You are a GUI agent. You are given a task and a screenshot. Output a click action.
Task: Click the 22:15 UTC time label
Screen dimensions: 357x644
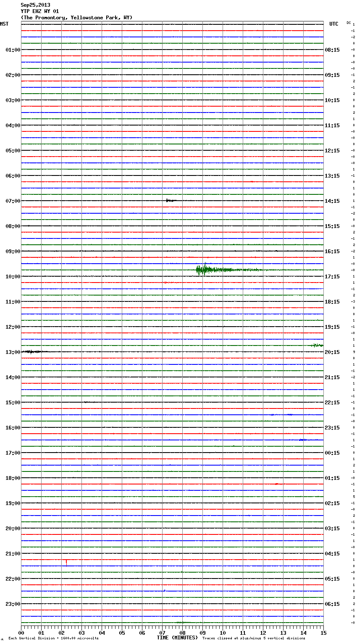click(x=332, y=403)
